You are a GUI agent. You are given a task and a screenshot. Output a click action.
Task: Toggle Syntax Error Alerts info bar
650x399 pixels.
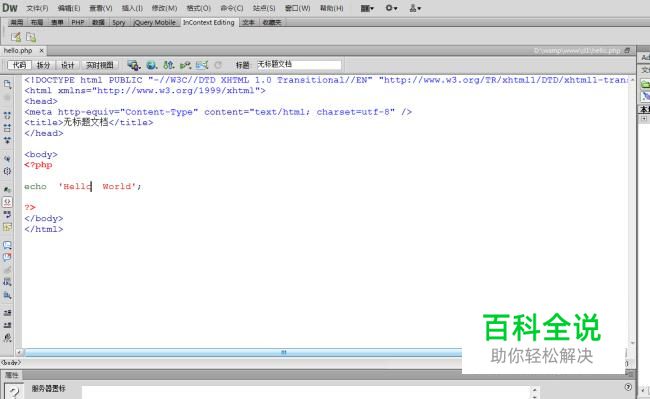(x=7, y=227)
